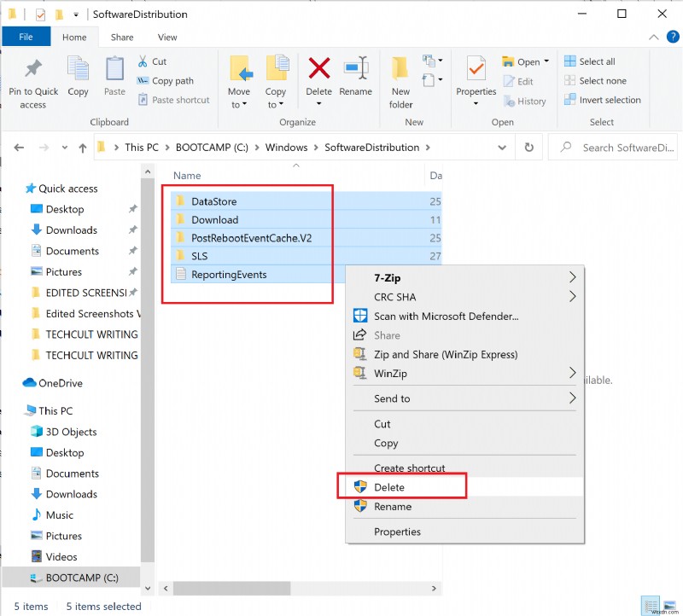683x616 pixels.
Task: Click Select none in the ribbon
Action: (598, 80)
